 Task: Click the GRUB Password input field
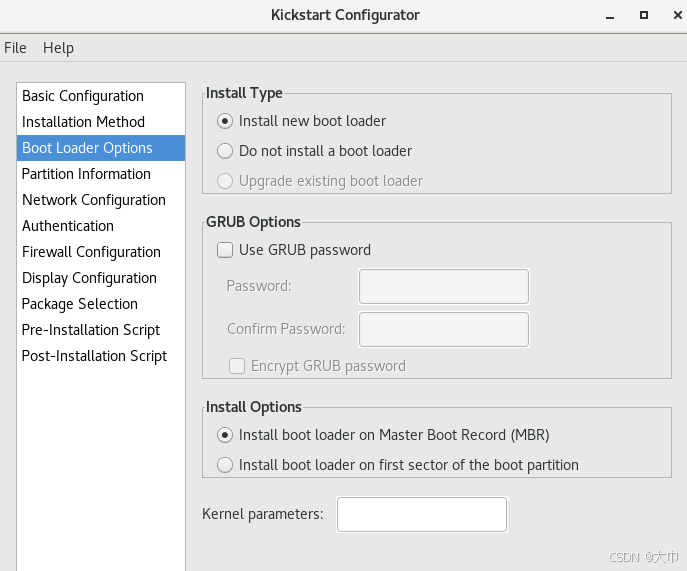click(x=444, y=287)
